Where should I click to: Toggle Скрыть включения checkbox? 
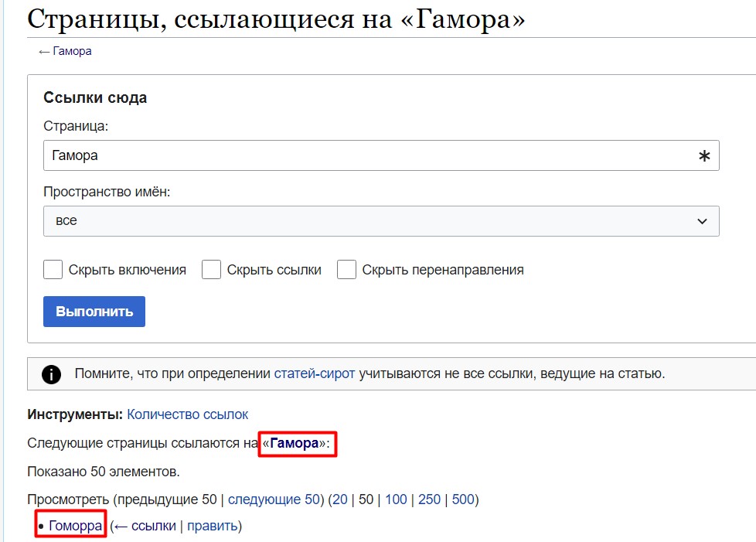53,270
